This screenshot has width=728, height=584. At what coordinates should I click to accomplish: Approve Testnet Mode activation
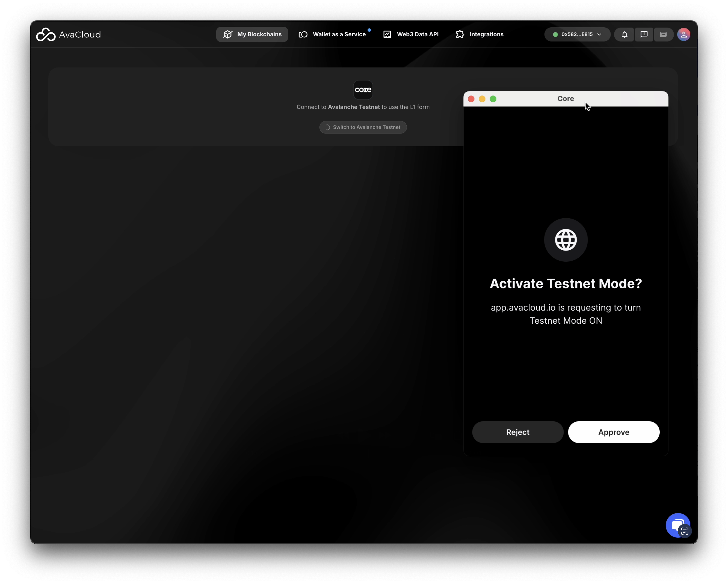614,432
